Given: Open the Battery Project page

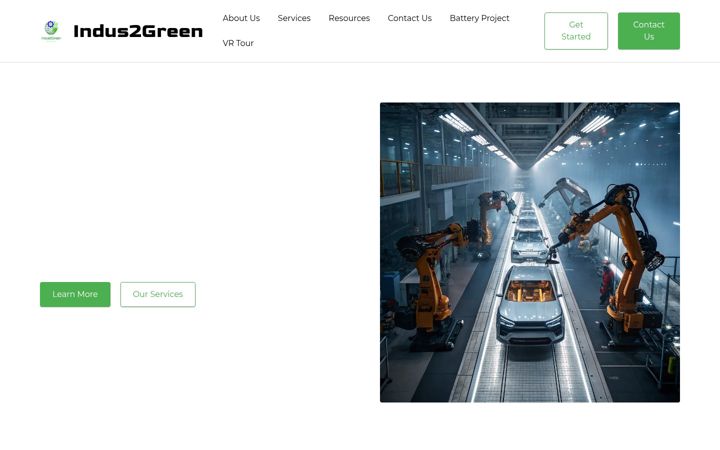Looking at the screenshot, I should 479,18.
